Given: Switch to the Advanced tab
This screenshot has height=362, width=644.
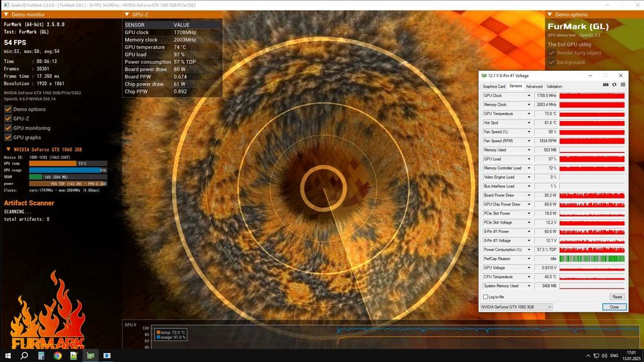Looking at the screenshot, I should pyautogui.click(x=534, y=86).
